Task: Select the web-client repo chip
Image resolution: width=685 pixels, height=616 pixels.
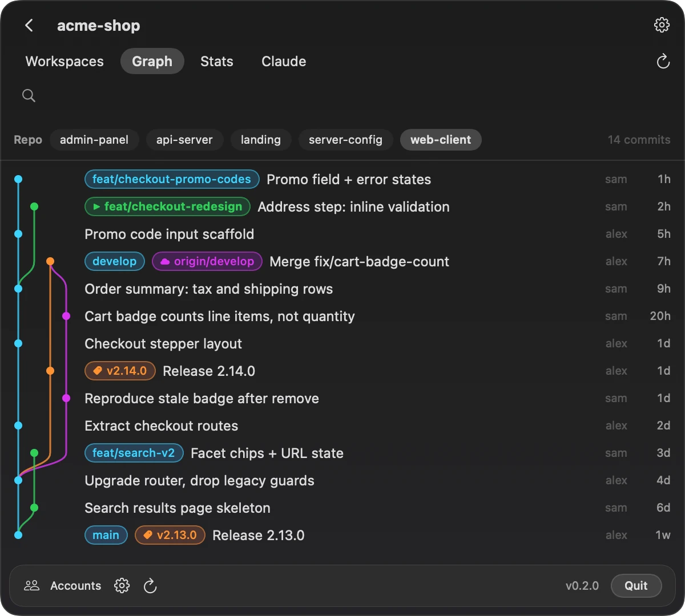Action: [441, 140]
